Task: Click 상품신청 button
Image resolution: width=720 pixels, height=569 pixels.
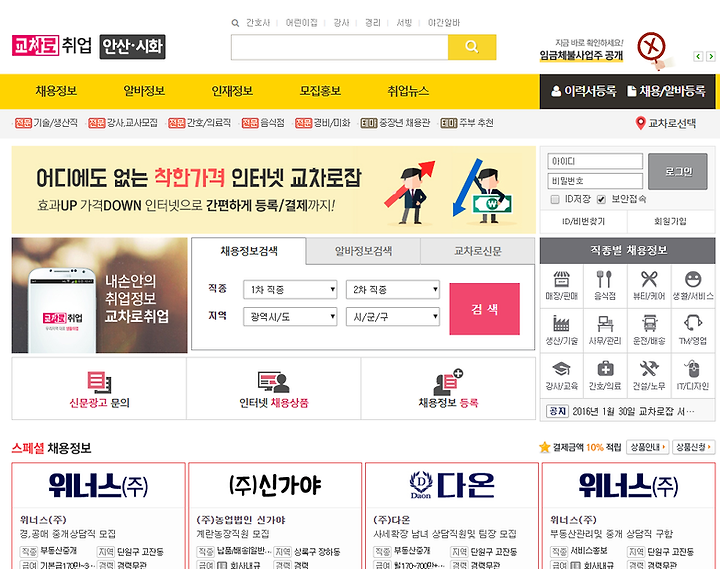Action: tap(693, 447)
